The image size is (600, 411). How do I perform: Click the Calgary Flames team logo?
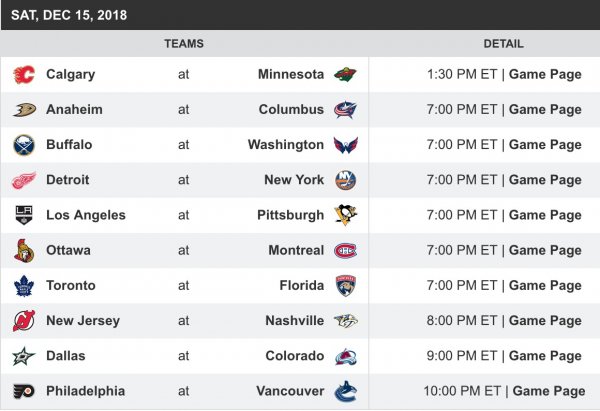pos(24,75)
